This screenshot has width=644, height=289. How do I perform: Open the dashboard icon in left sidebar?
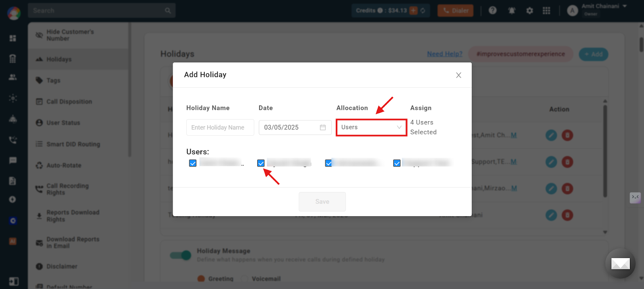13,38
